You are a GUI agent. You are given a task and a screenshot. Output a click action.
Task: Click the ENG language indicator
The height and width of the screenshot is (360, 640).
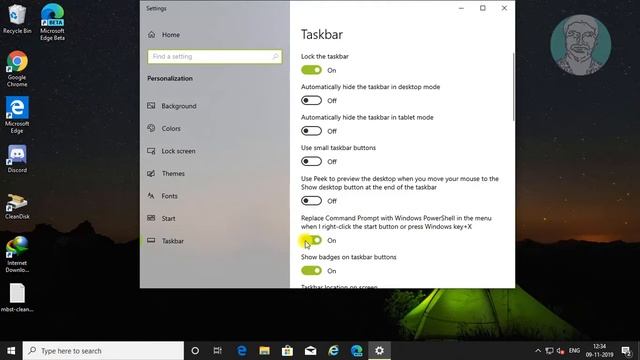(574, 351)
